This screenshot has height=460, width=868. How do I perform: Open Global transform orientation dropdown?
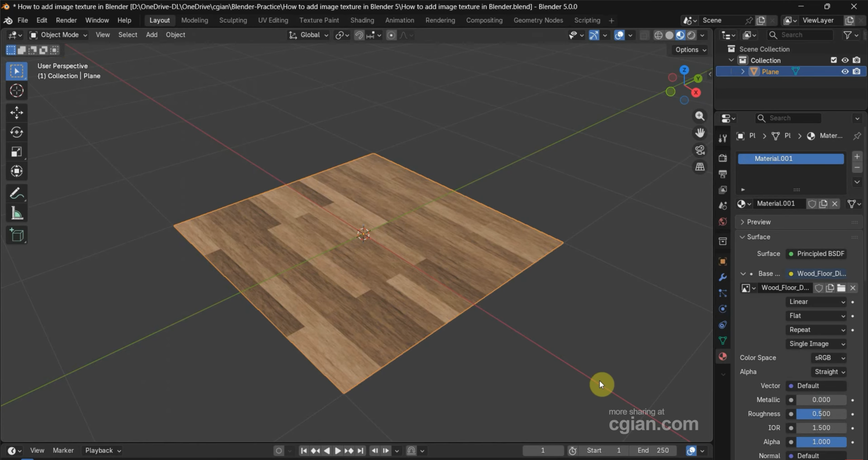click(x=308, y=35)
